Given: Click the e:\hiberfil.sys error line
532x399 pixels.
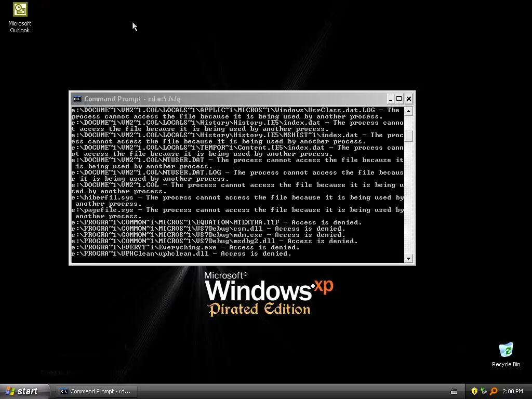Looking at the screenshot, I should click(237, 201).
